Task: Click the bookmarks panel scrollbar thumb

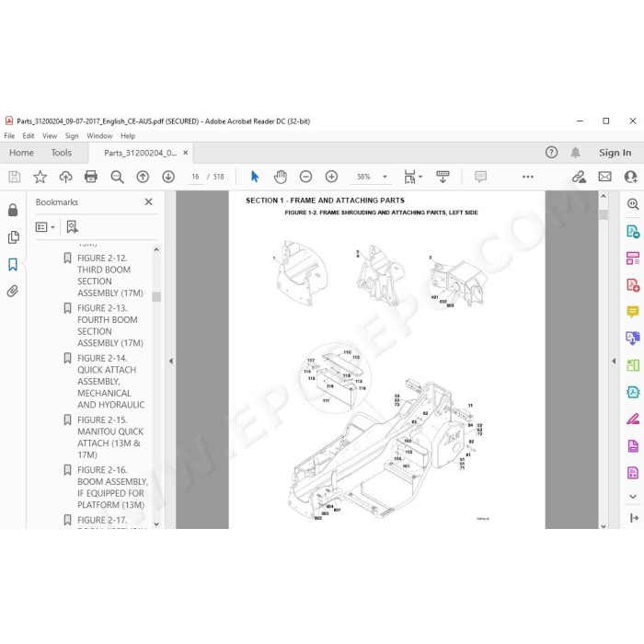Action: coord(156,296)
